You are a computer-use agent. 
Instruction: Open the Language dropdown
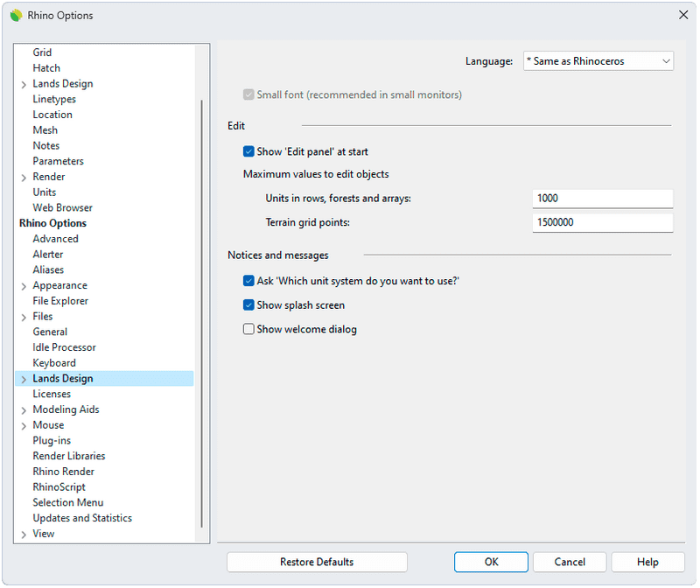coord(598,61)
